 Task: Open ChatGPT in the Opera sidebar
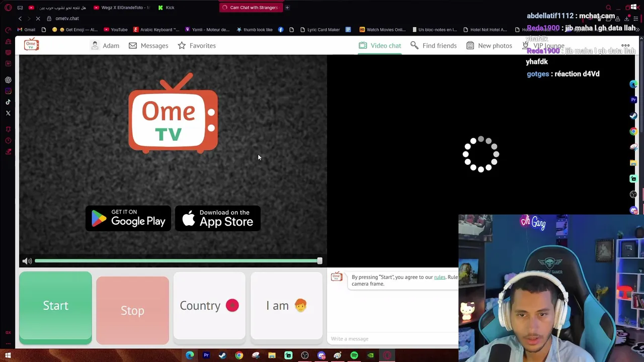[8, 80]
